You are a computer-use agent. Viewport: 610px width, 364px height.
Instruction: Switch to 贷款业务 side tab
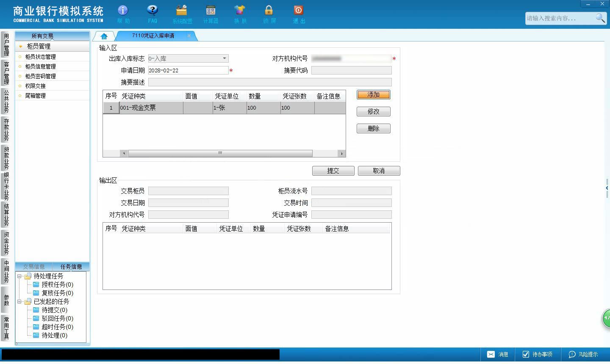[x=6, y=158]
